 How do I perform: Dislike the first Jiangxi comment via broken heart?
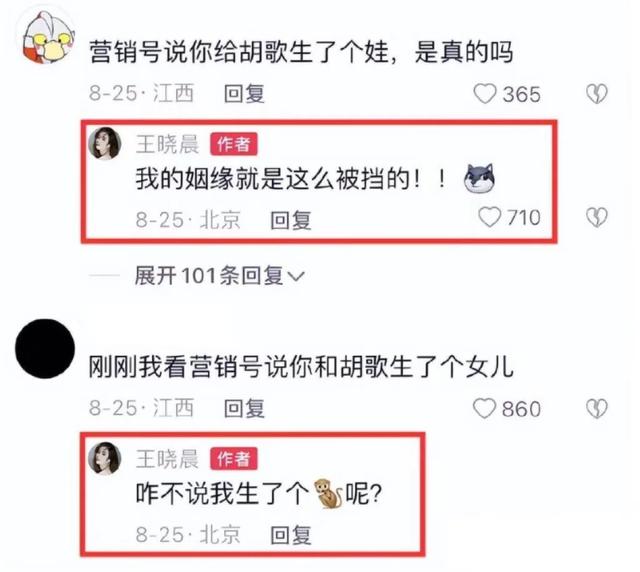[597, 94]
